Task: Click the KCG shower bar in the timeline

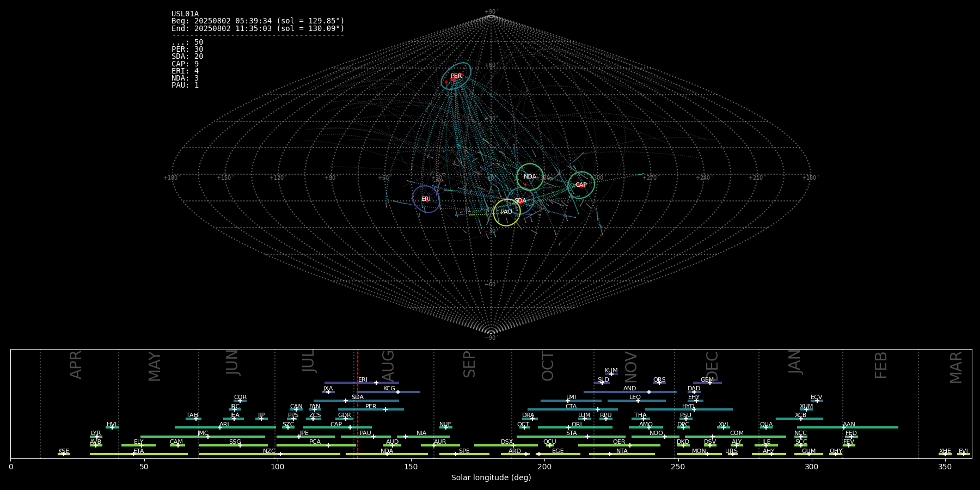Action: coord(388,392)
